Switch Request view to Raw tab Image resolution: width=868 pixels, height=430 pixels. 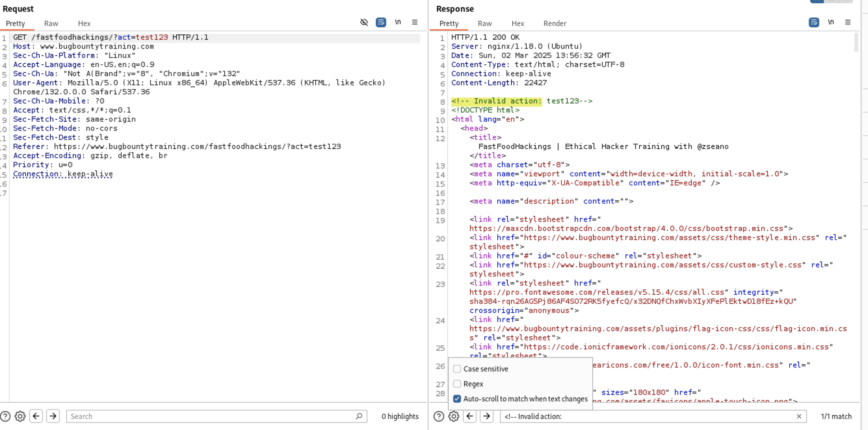pyautogui.click(x=51, y=23)
